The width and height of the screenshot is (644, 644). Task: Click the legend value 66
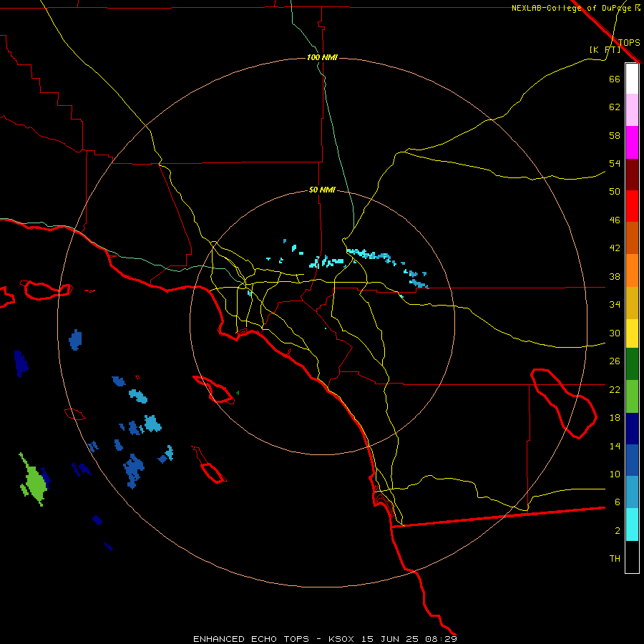[615, 79]
